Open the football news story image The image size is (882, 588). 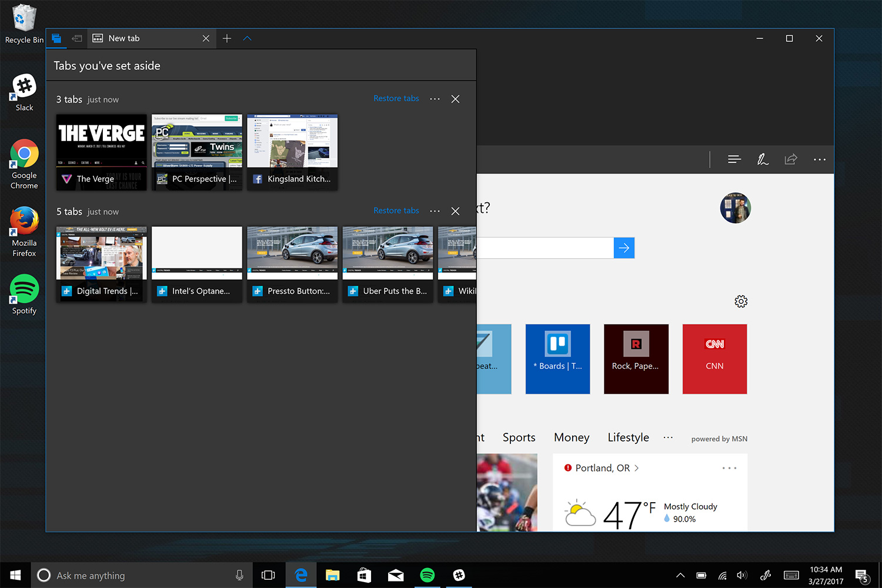click(x=507, y=493)
